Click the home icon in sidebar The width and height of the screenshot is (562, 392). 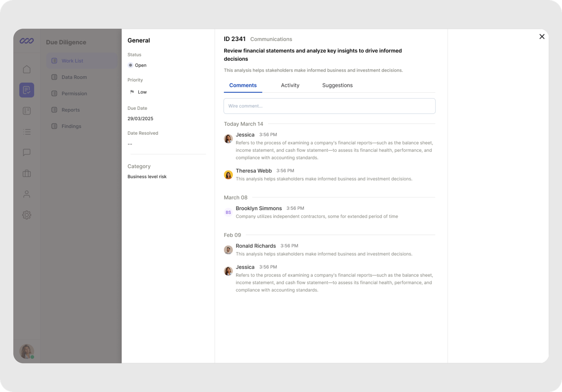[x=27, y=69]
